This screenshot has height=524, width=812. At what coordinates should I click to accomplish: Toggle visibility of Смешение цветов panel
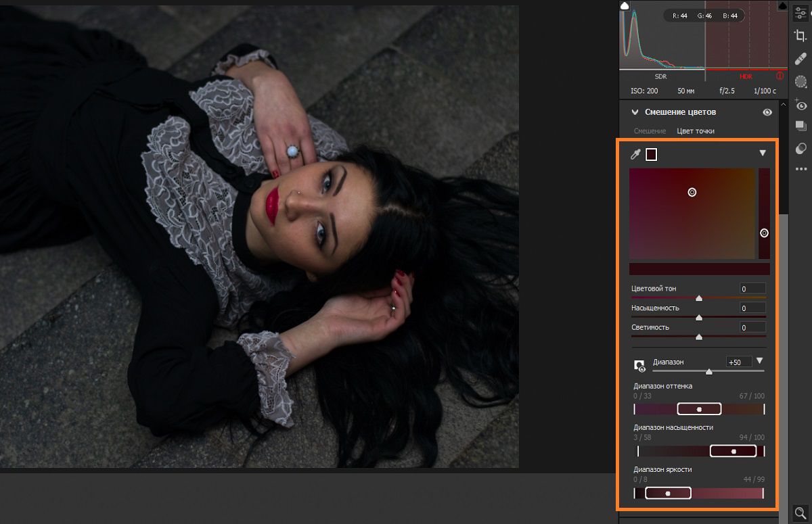(767, 112)
